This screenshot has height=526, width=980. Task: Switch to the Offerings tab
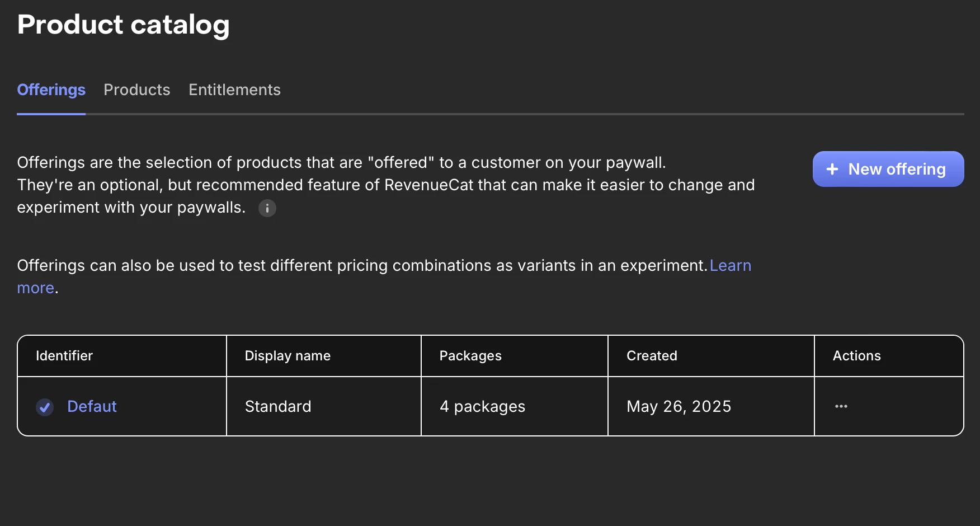(51, 90)
